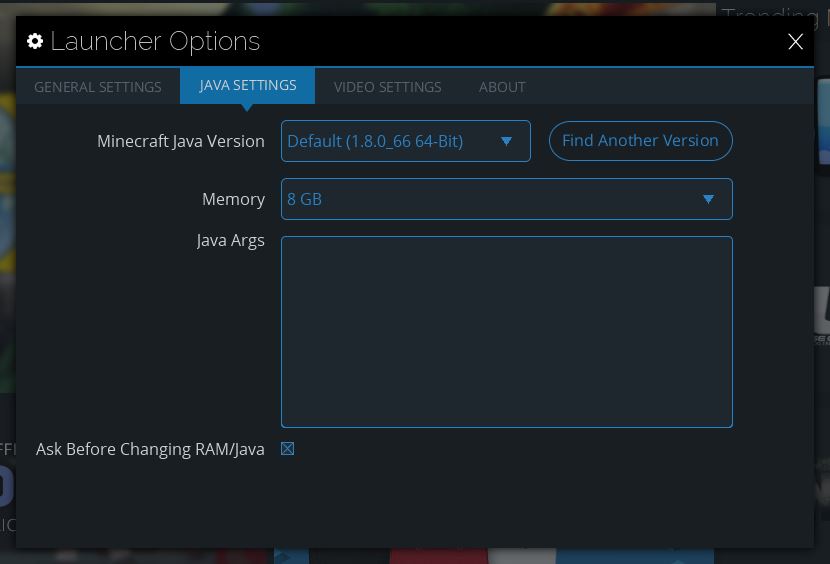
Task: Open the Video Settings tab
Action: pos(387,86)
